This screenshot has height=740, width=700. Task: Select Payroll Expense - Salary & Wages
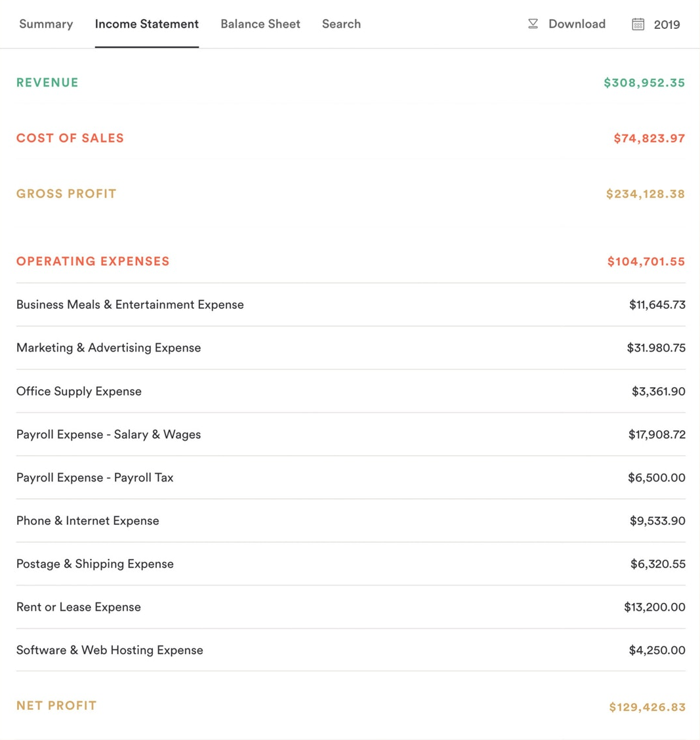tap(108, 434)
